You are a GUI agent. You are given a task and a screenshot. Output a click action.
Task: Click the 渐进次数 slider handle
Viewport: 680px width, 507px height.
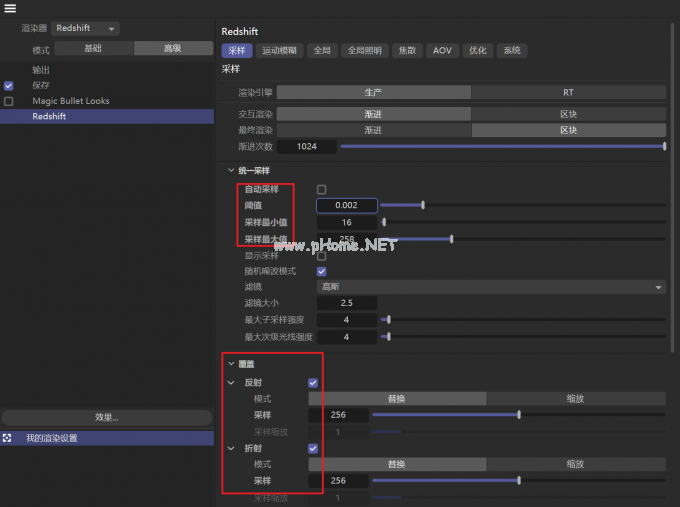click(x=664, y=147)
